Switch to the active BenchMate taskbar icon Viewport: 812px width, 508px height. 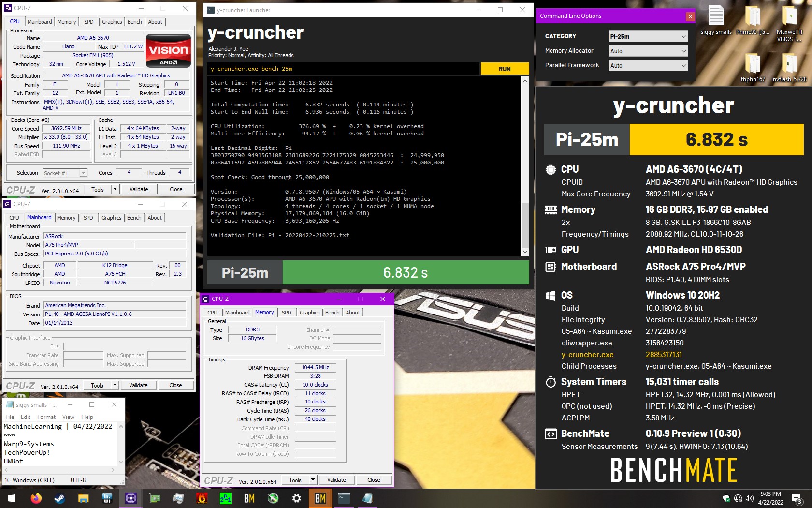320,498
